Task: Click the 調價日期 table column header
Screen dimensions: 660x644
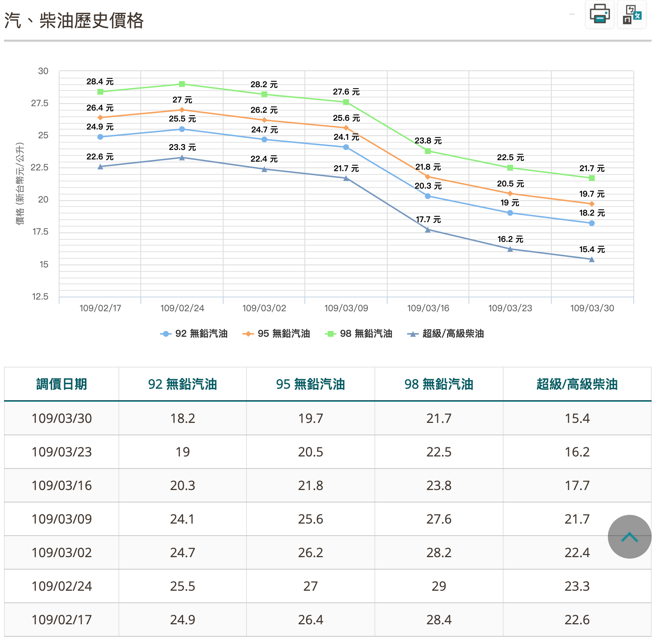Action: [x=61, y=384]
